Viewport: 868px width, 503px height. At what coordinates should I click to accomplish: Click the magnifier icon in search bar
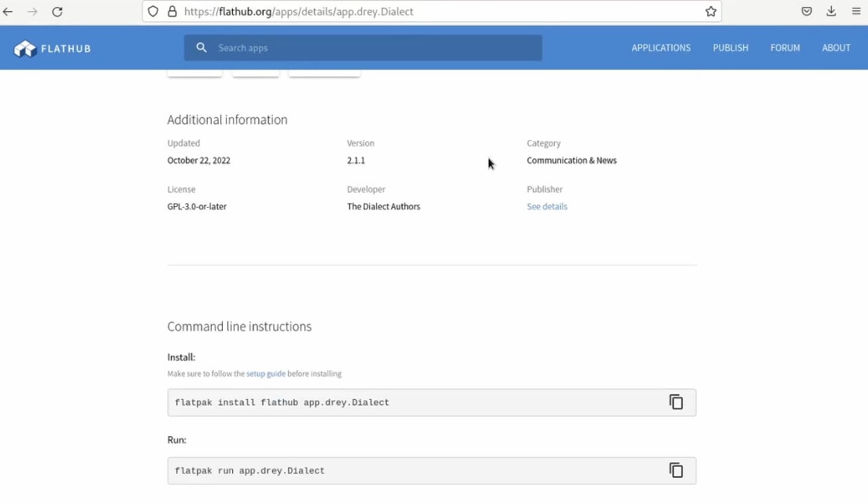tap(201, 48)
